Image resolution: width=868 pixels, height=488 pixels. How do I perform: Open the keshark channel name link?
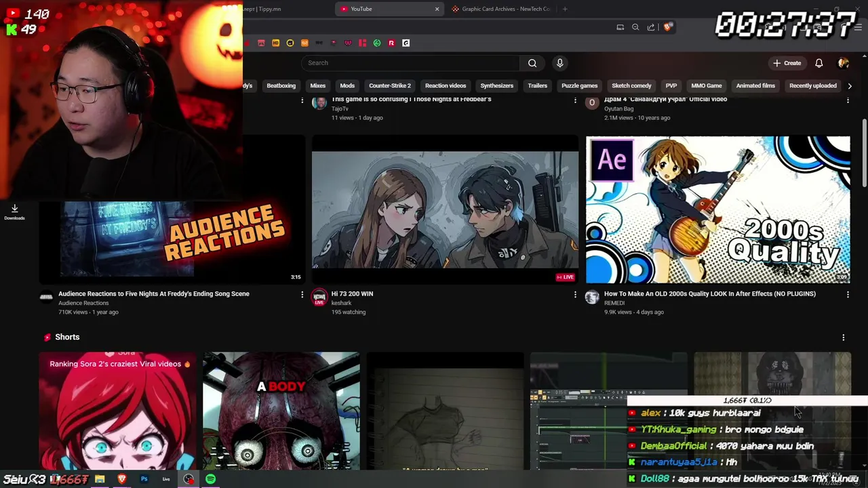[x=341, y=303]
